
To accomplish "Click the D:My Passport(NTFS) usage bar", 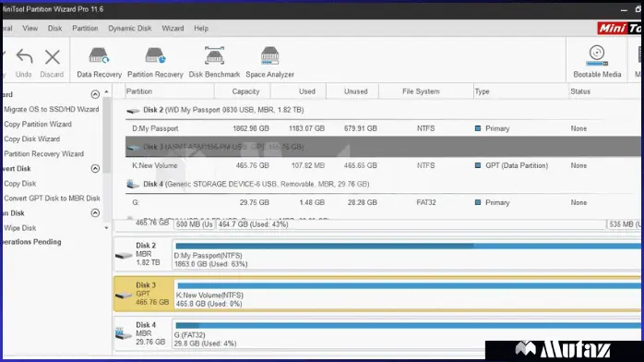I will (408, 246).
